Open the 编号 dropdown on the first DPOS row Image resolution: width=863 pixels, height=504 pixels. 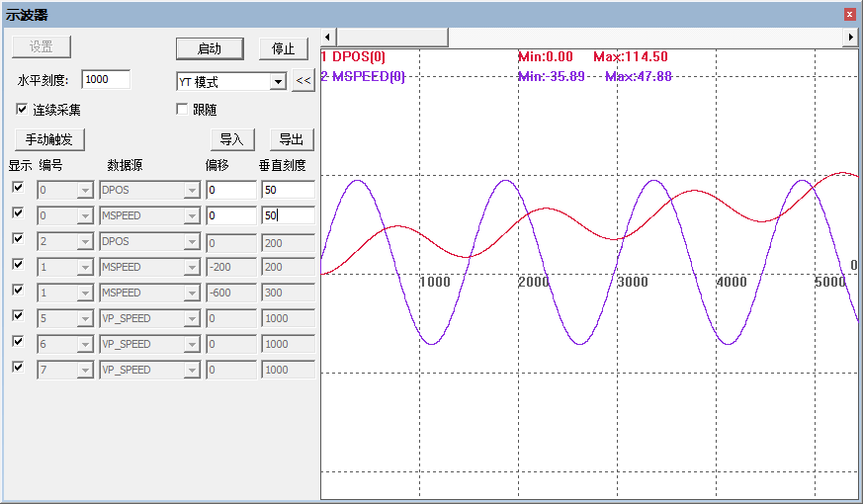85,191
